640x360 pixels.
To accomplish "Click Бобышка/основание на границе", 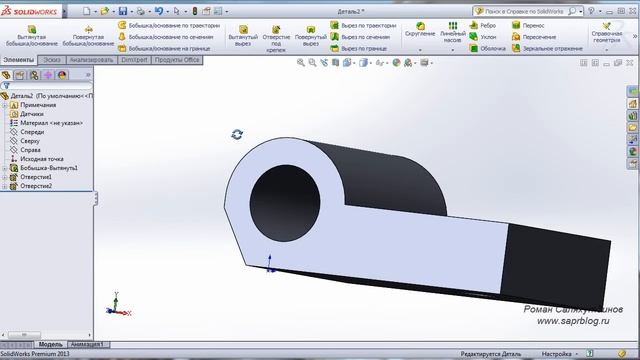I will tap(164, 48).
